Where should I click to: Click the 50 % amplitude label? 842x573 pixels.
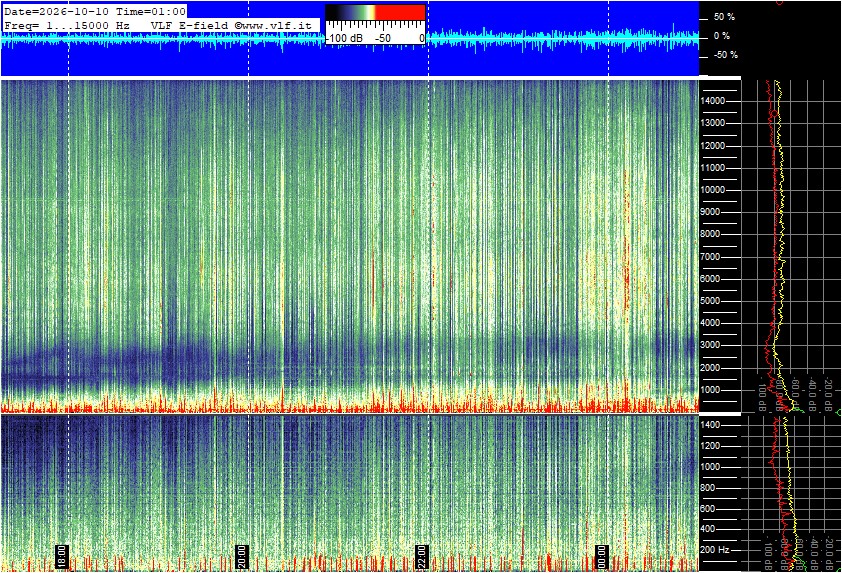pyautogui.click(x=724, y=17)
